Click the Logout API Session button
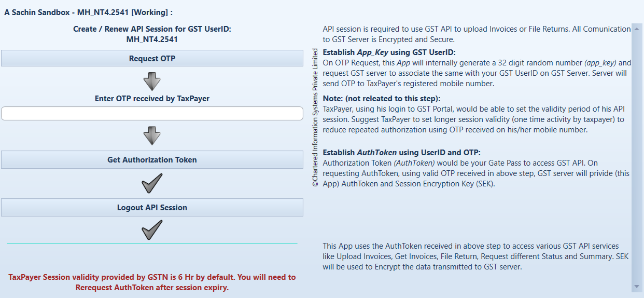 click(x=152, y=208)
